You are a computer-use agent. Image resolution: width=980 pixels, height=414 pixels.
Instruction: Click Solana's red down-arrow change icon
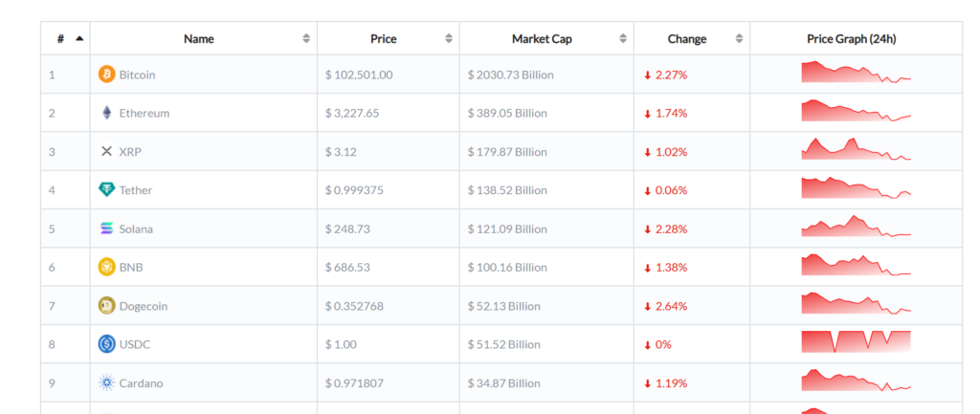(x=648, y=229)
